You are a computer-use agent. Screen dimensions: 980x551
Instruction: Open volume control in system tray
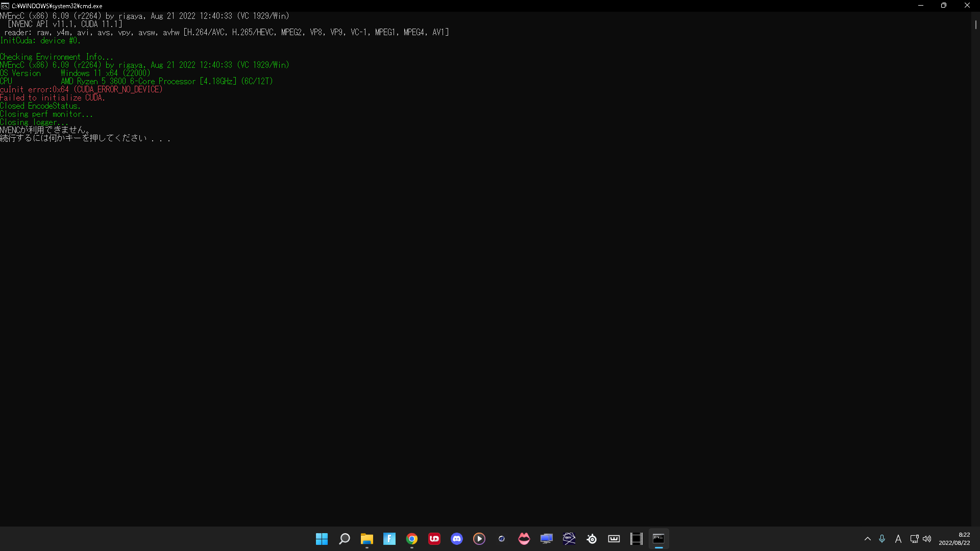tap(927, 539)
